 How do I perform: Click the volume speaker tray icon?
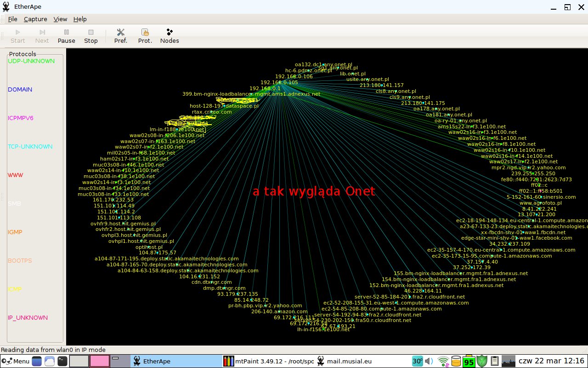tap(429, 361)
